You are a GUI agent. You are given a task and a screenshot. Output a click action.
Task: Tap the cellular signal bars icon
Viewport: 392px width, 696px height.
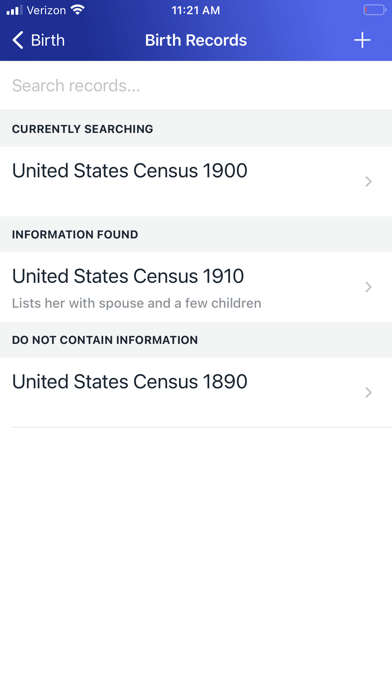(x=14, y=10)
